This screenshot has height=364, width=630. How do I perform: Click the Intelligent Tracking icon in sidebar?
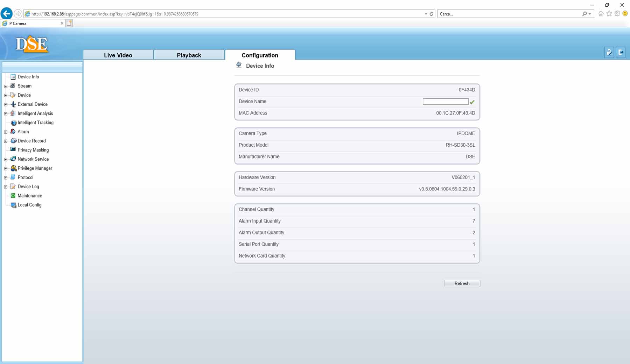coord(14,123)
